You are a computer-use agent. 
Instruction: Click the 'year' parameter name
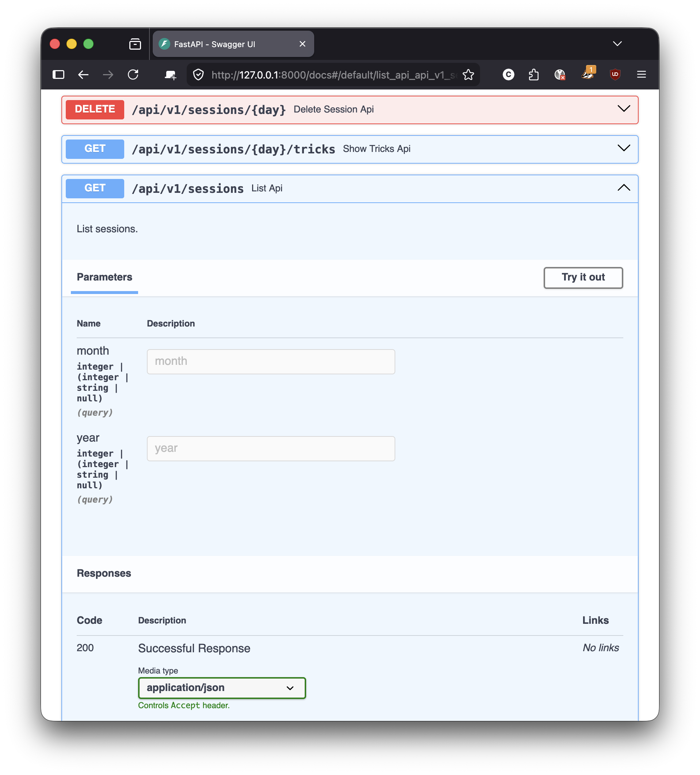(88, 438)
